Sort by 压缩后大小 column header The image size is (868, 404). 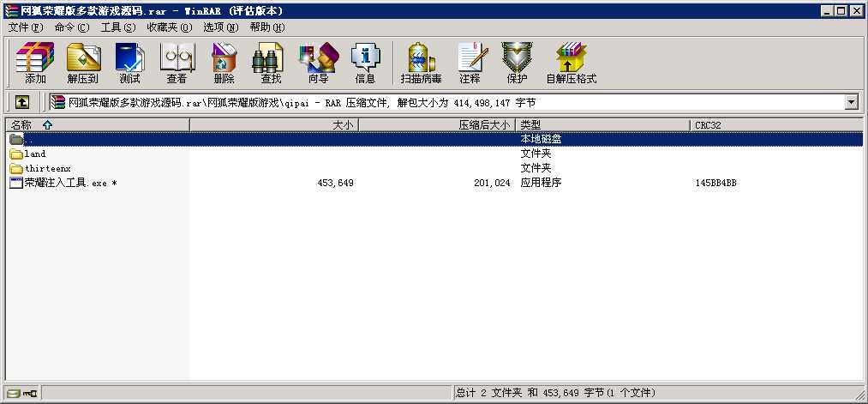(x=437, y=125)
